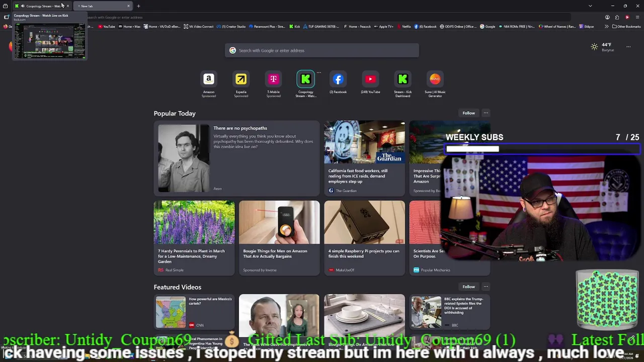
Task: Click the Google search box on the page
Action: [x=322, y=50]
